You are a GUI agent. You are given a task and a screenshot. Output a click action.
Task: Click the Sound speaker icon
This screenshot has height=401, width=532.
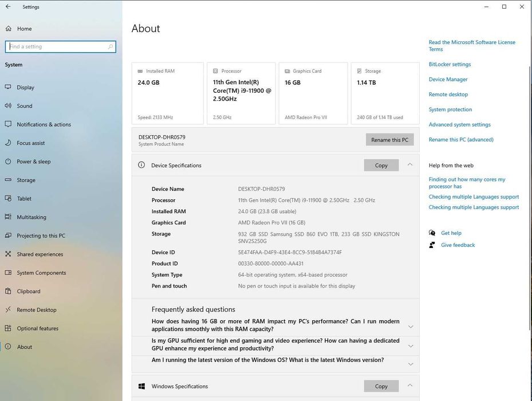(x=8, y=105)
